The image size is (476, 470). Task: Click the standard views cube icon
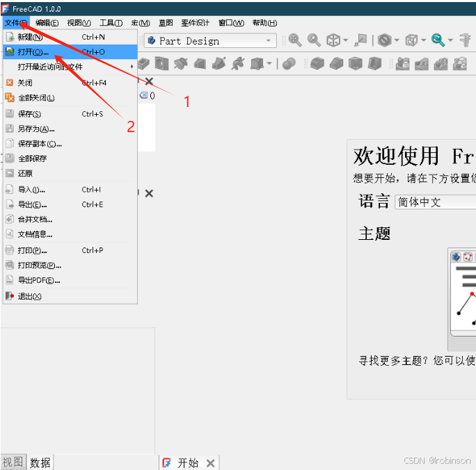coord(333,40)
